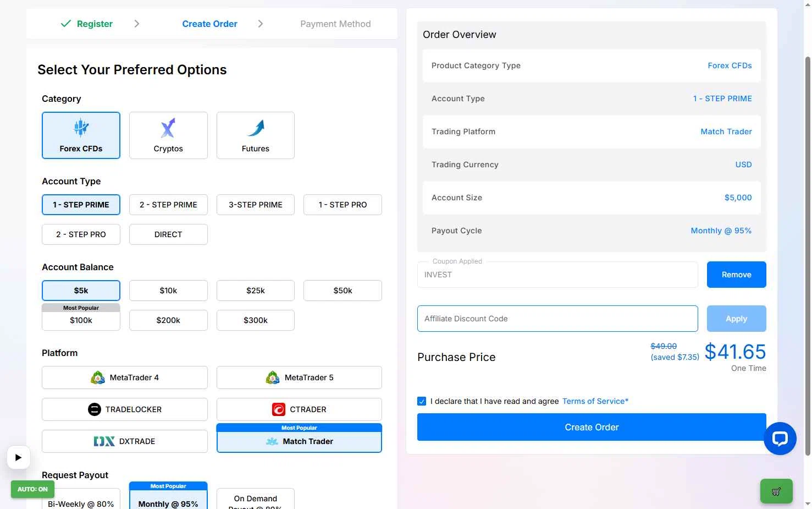Select 2 - STEP PRIME account type

pos(168,205)
